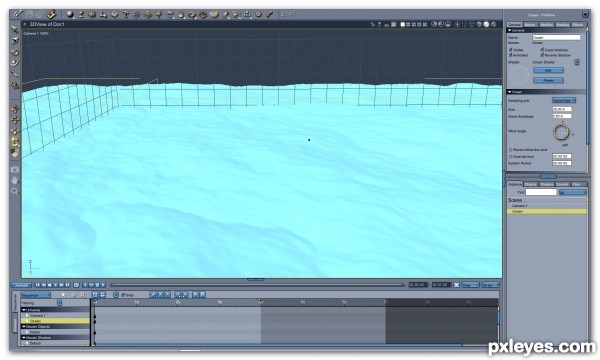Collapse the Universe group in sequencer tree

[x=24, y=310]
